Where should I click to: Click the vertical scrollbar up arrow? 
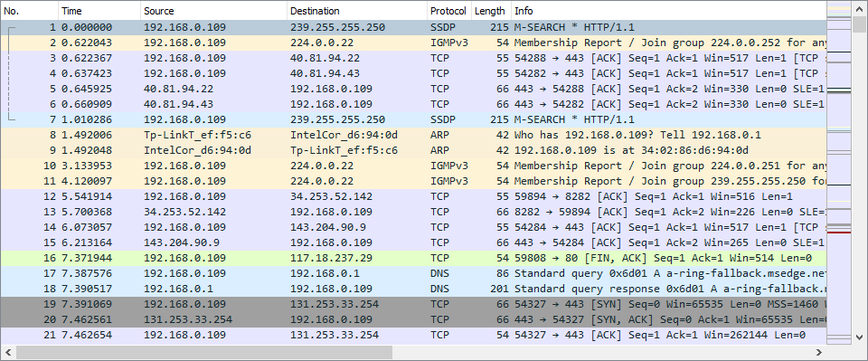pyautogui.click(x=859, y=8)
